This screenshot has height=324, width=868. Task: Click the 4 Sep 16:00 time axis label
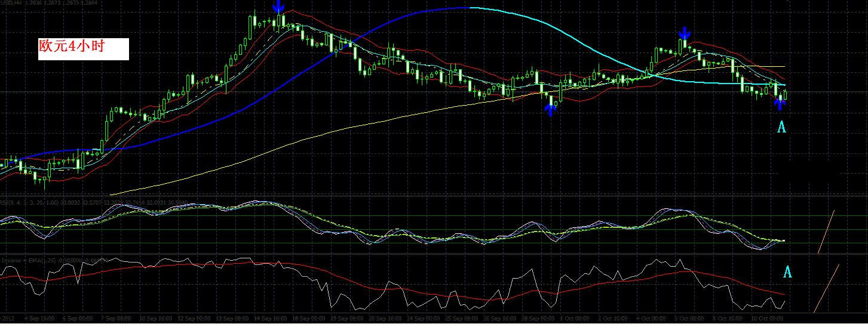coord(39,318)
